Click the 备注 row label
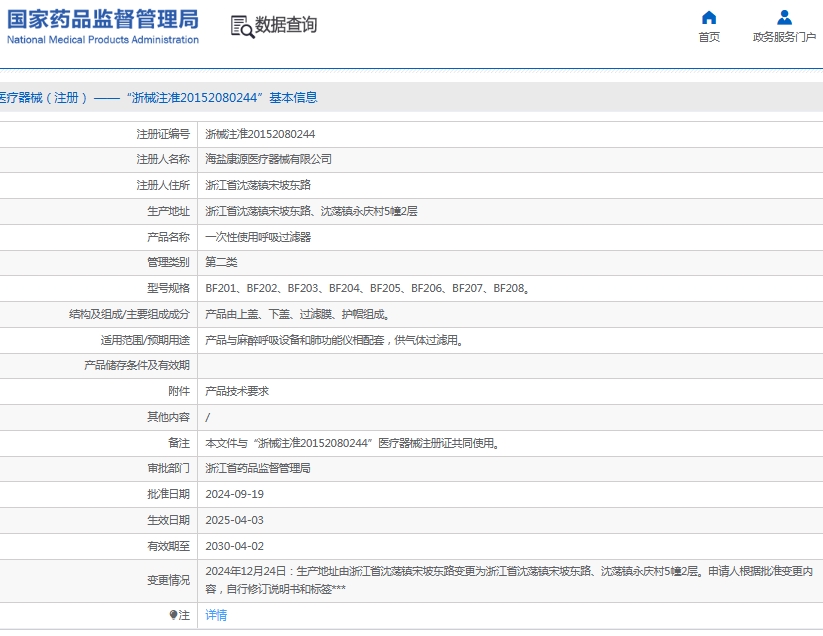823x636 pixels. tap(178, 443)
